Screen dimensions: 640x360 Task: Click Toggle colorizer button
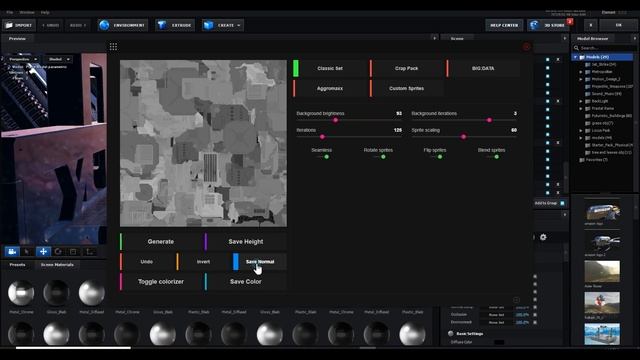click(161, 282)
